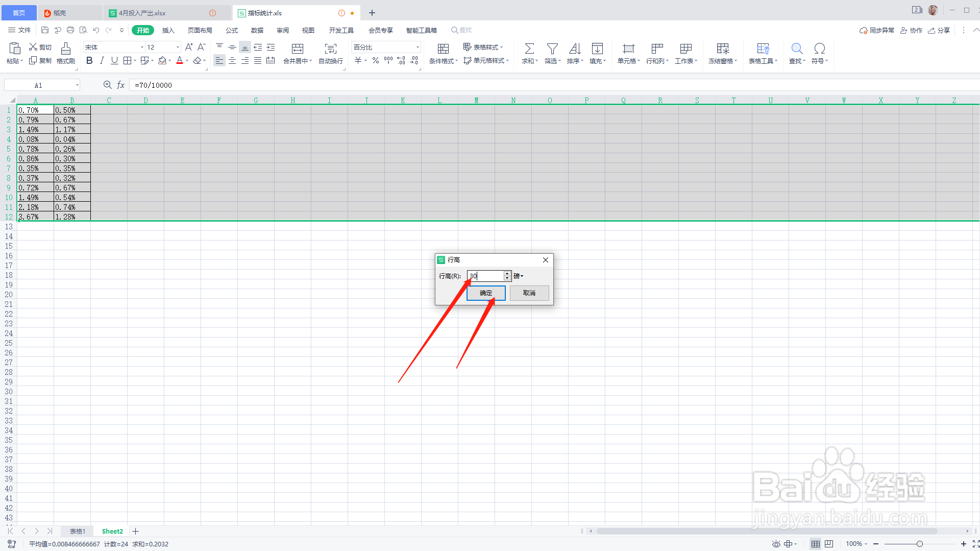Open the unit dropdown 磅 in dialog
This screenshot has width=980, height=551.
pyautogui.click(x=519, y=276)
